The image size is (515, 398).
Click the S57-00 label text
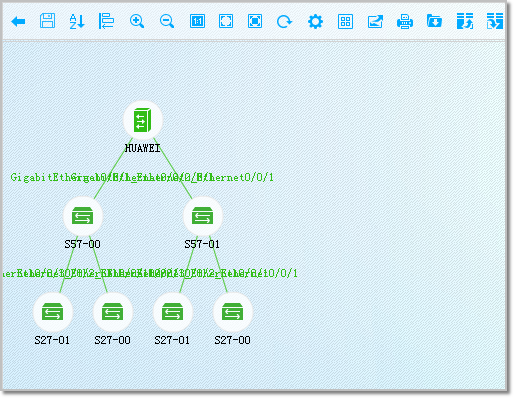[x=83, y=244]
